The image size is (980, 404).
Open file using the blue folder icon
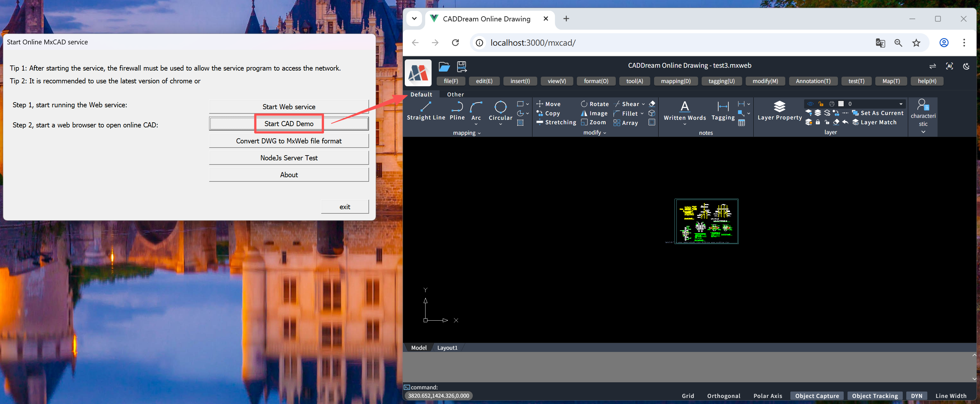click(x=444, y=67)
